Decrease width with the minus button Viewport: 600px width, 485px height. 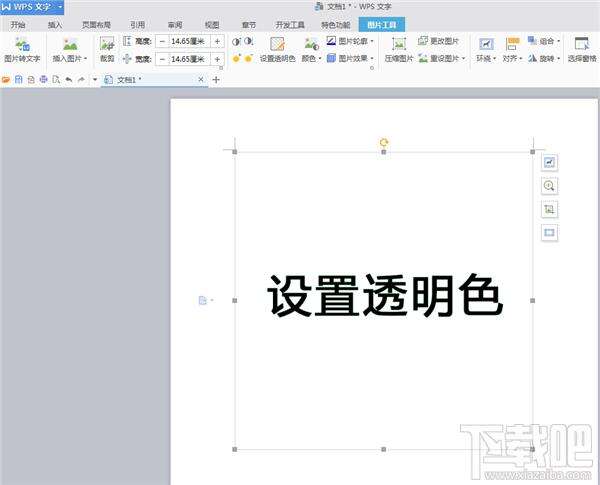[x=161, y=59]
